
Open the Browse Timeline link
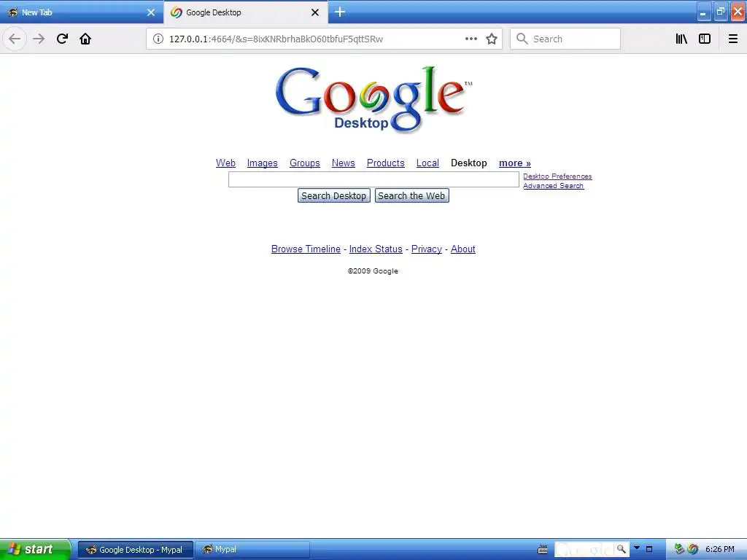(306, 249)
